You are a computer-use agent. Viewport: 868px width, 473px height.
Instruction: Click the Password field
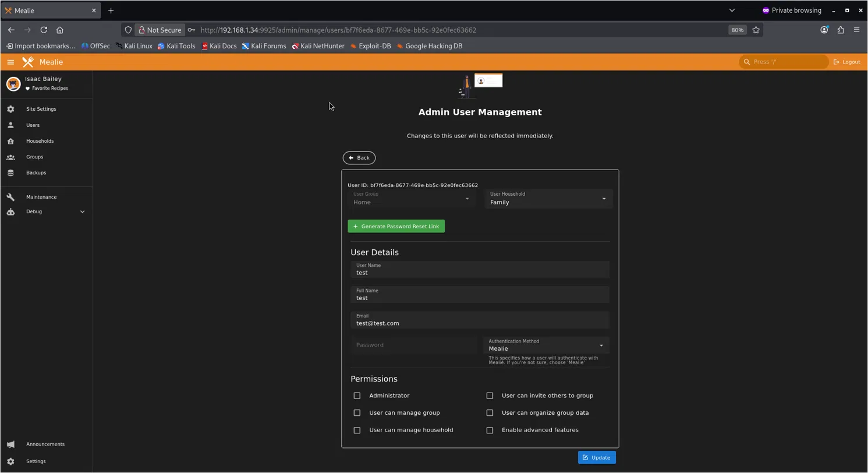click(414, 345)
